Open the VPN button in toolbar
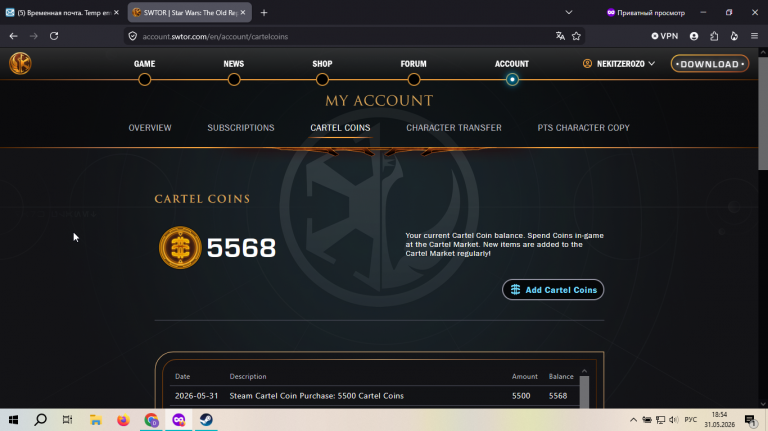The width and height of the screenshot is (768, 431). 665,36
